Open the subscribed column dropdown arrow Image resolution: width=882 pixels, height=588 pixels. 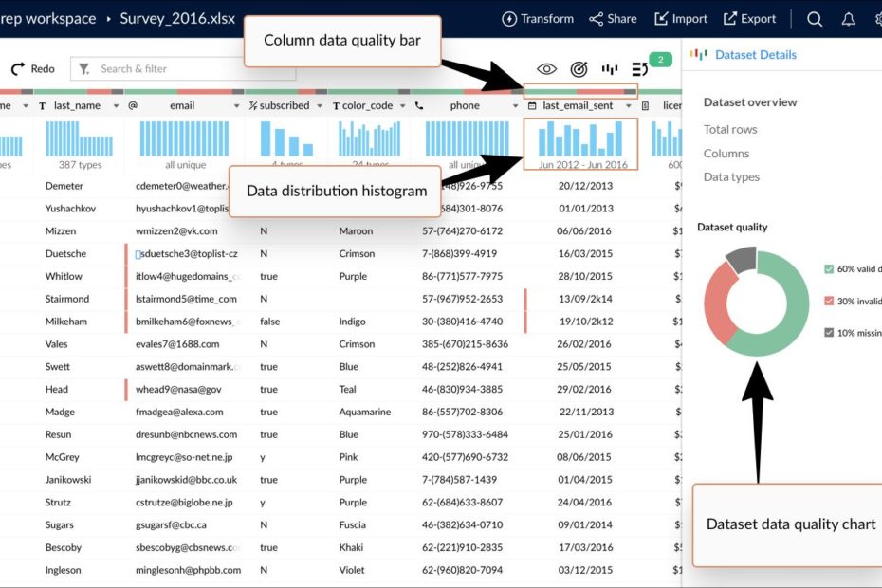[x=320, y=106]
